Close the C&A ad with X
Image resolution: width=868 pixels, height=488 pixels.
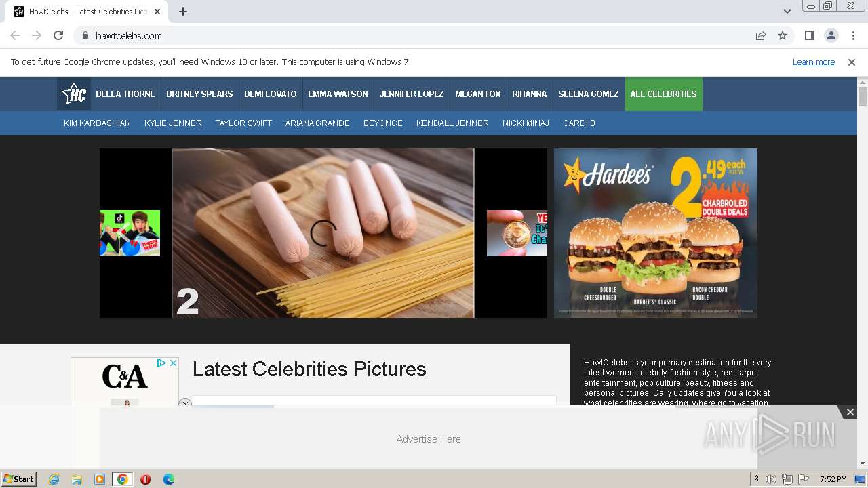[173, 363]
